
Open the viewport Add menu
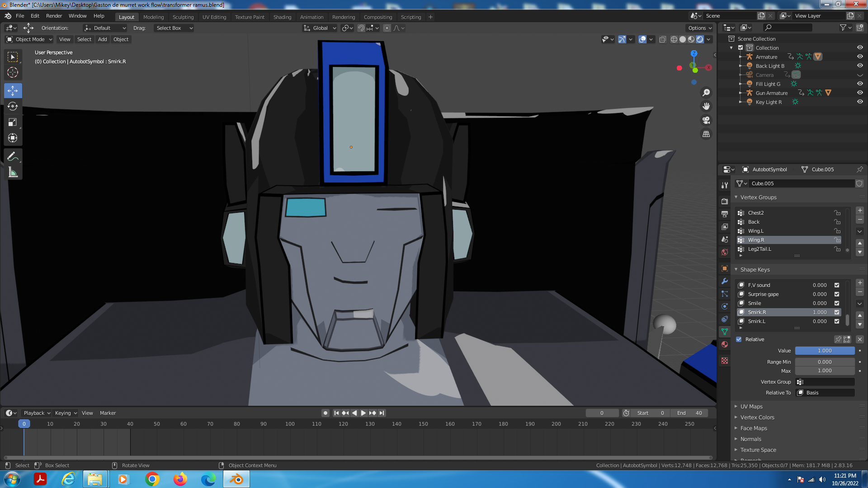tap(103, 39)
